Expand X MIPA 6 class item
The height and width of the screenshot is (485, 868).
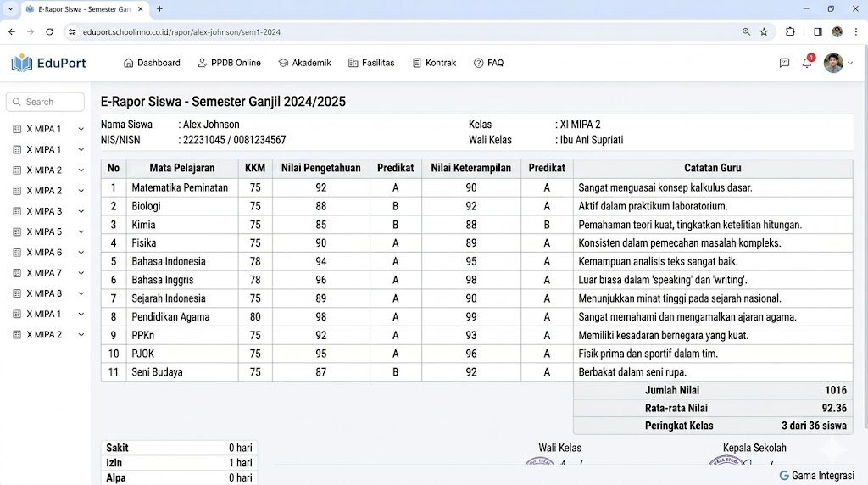tap(81, 253)
